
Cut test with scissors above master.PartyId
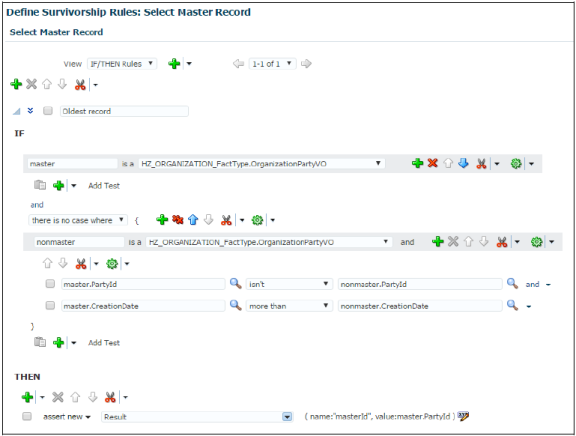coord(81,264)
